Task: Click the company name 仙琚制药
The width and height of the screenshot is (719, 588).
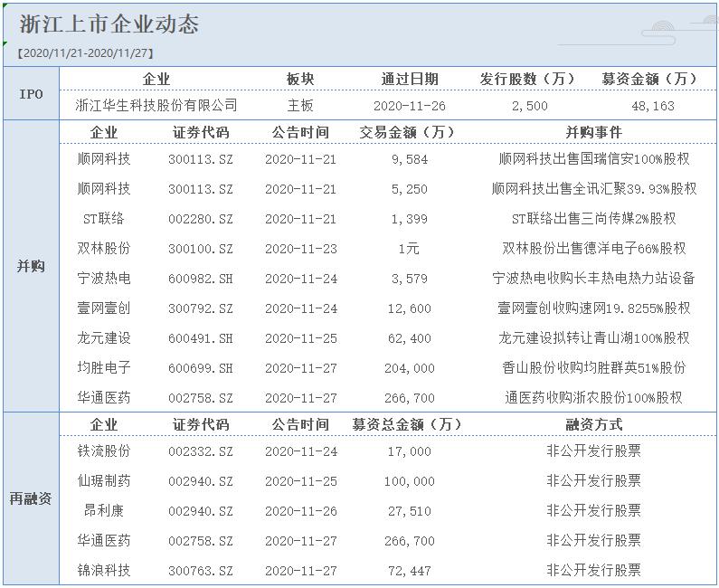Action: pyautogui.click(x=104, y=480)
